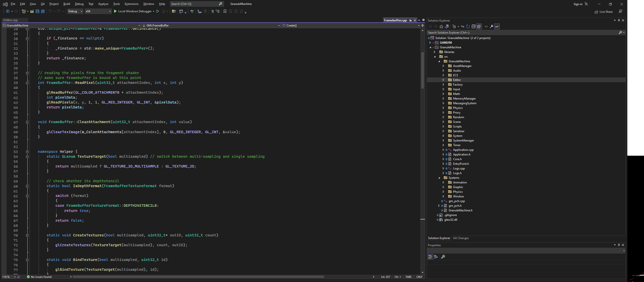Switch Views icon in Solution Explorer
The height and width of the screenshot is (282, 644).
447,27
